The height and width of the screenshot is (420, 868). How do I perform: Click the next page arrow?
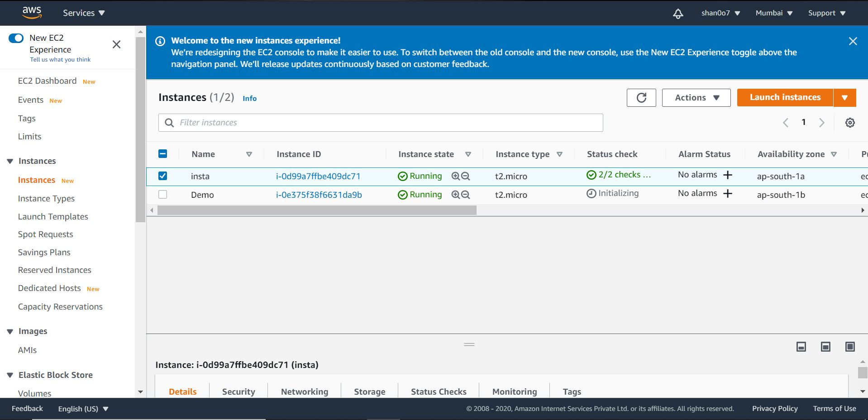(822, 122)
